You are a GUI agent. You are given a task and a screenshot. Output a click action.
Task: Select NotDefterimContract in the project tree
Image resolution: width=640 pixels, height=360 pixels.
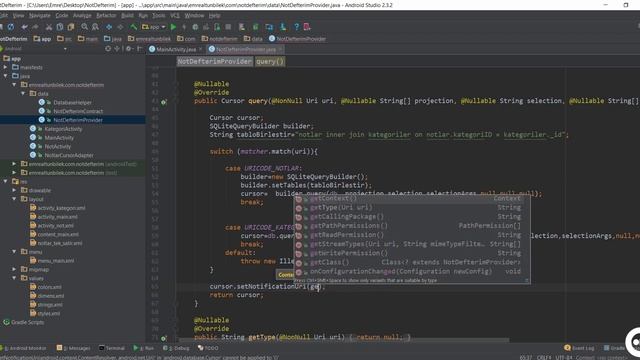[78, 111]
